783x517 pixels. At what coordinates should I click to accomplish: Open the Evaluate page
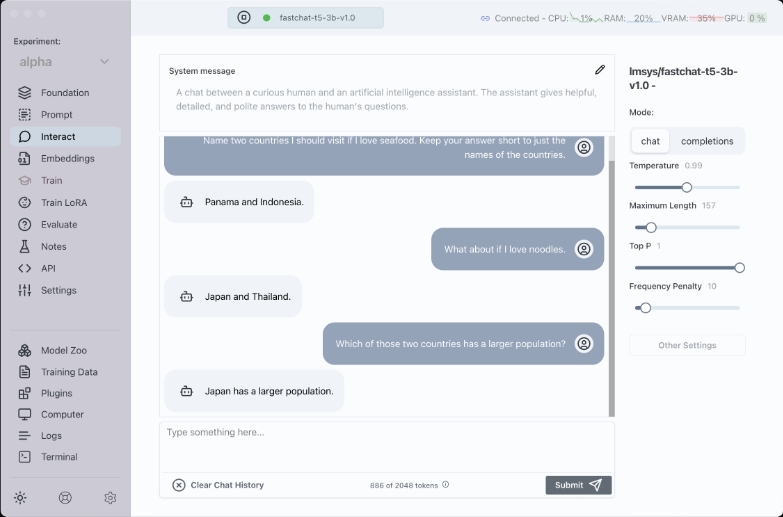(59, 224)
